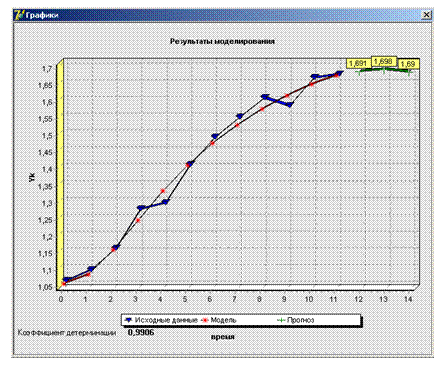Click the x-axis tick label 0
This screenshot has height=365, width=446.
(61, 299)
